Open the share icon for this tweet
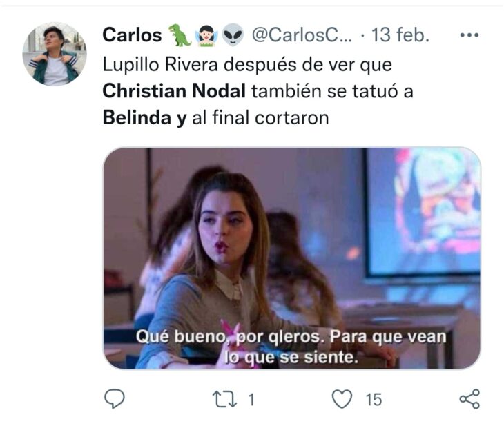The width and height of the screenshot is (504, 426). click(469, 399)
